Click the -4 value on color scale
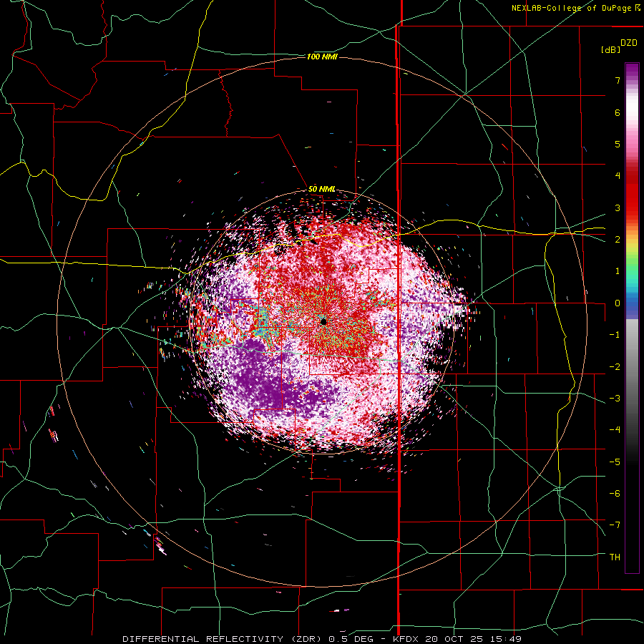644x644 pixels. coord(615,430)
